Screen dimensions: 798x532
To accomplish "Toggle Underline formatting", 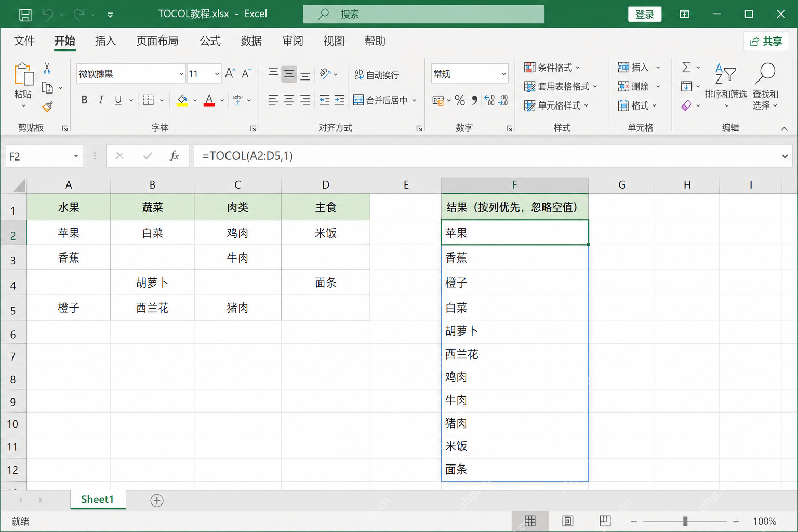I will point(118,100).
